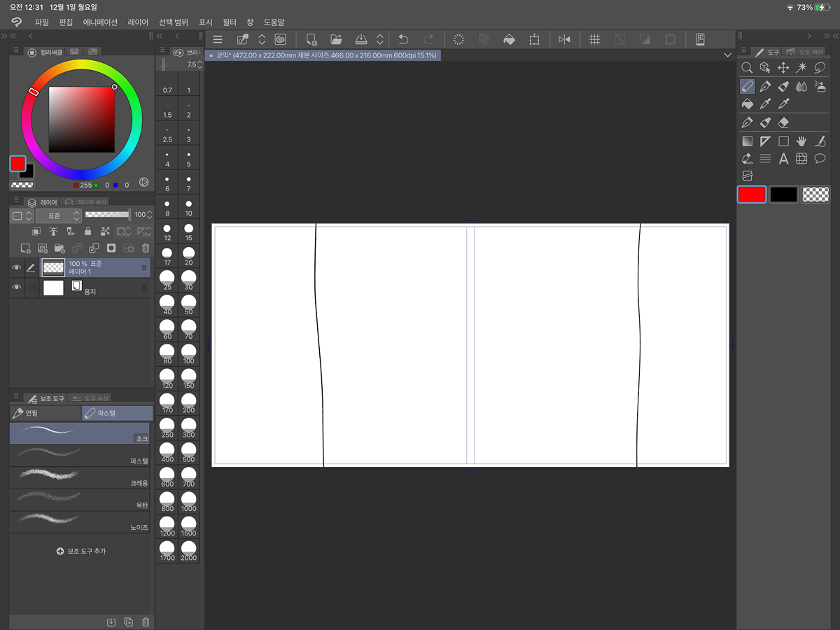Select the Magnifier zoom tool

pyautogui.click(x=747, y=68)
